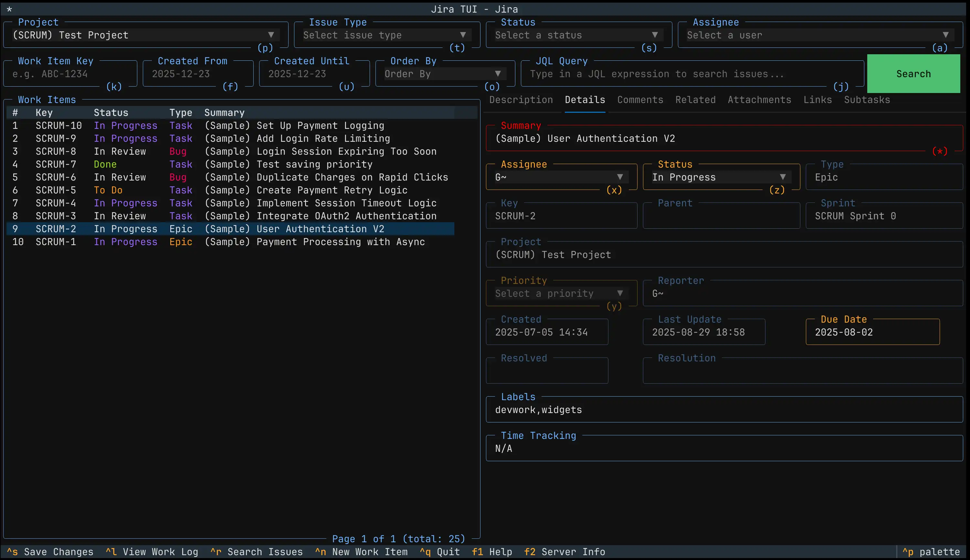The height and width of the screenshot is (560, 970).
Task: Open Help from the footer
Action: pos(492,552)
